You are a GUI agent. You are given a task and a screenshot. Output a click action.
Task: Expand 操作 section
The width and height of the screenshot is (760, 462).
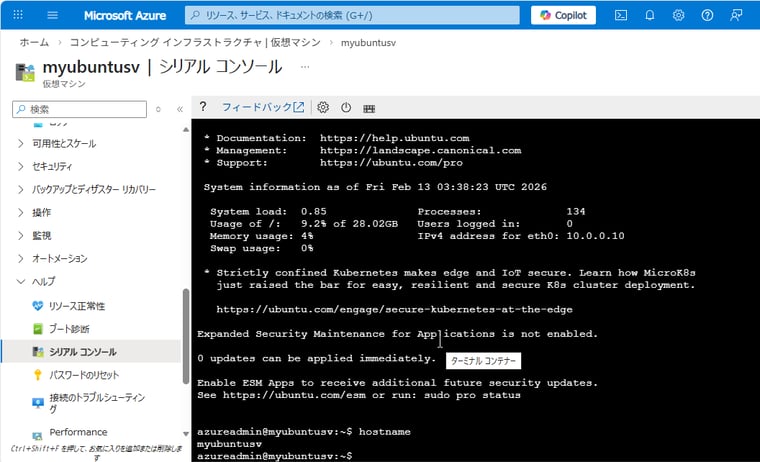coord(34,212)
